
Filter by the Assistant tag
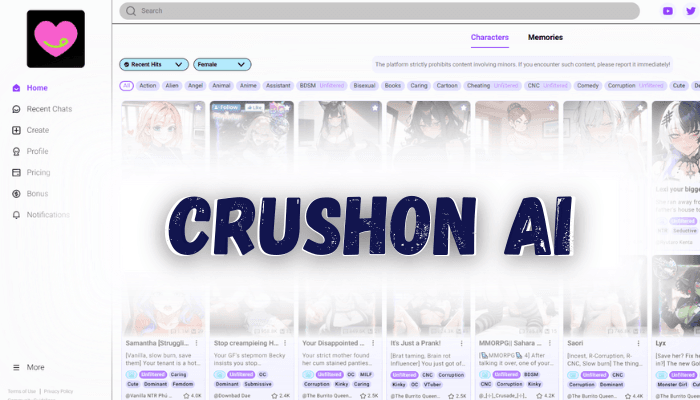click(x=278, y=86)
